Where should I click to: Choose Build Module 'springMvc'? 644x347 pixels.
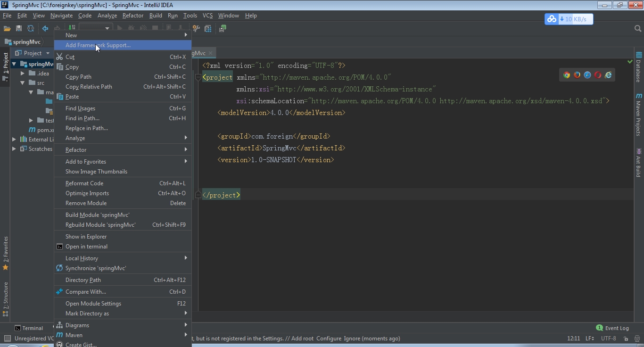(123, 215)
